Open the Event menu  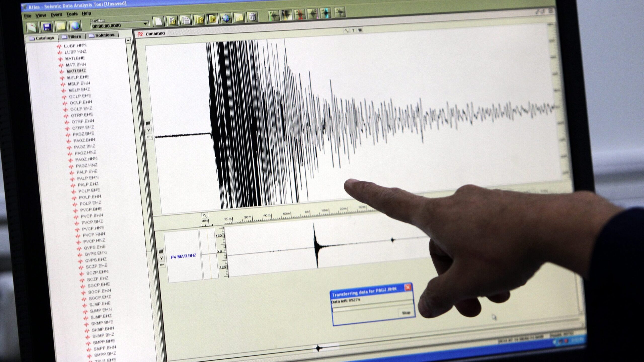click(56, 15)
